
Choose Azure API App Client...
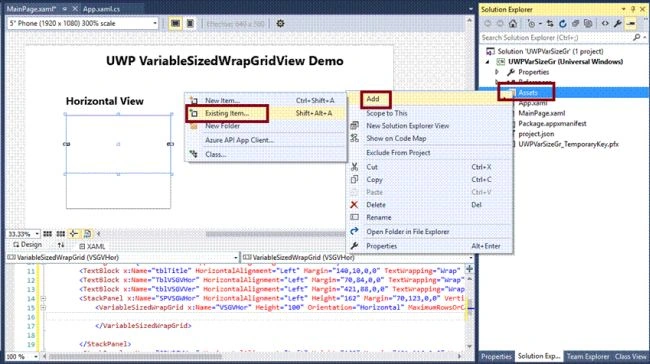265,140
